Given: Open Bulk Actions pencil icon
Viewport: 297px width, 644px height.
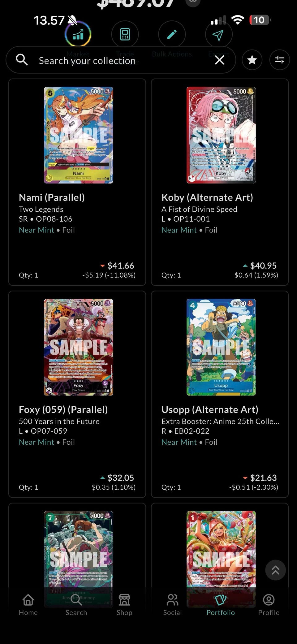Looking at the screenshot, I should [x=172, y=34].
